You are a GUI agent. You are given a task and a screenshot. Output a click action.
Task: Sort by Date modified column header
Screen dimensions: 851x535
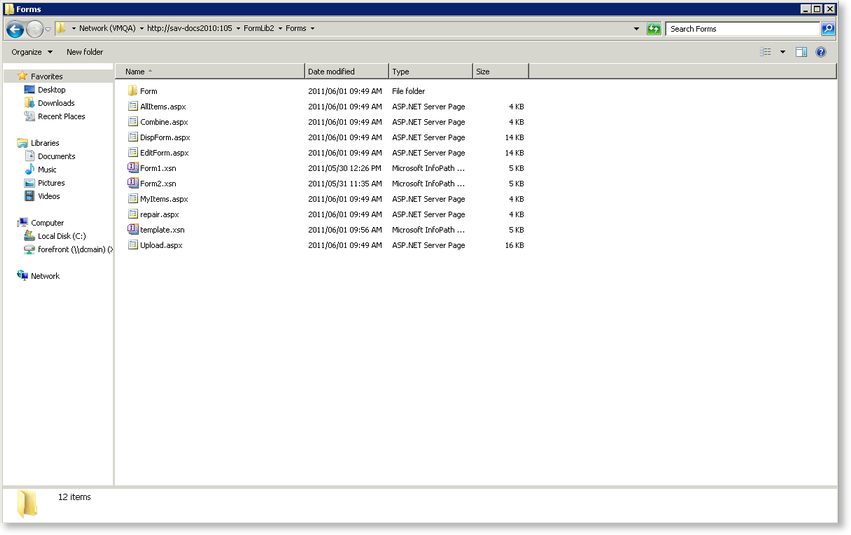347,72
